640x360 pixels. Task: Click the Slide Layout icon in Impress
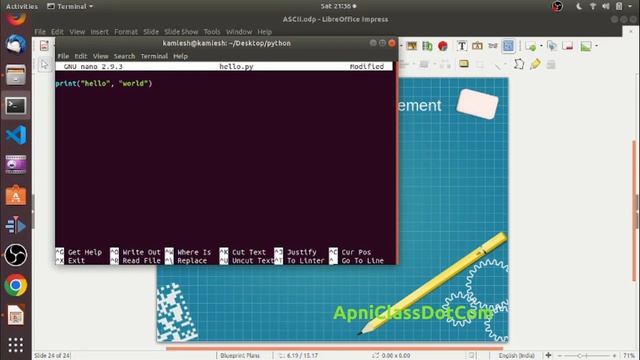coord(586,46)
